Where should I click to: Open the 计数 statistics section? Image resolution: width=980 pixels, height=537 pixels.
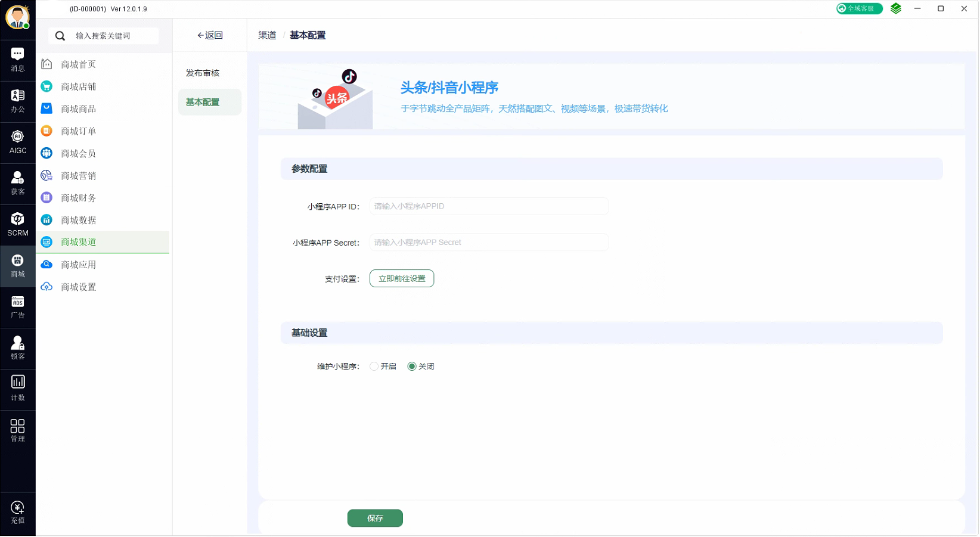click(x=18, y=389)
